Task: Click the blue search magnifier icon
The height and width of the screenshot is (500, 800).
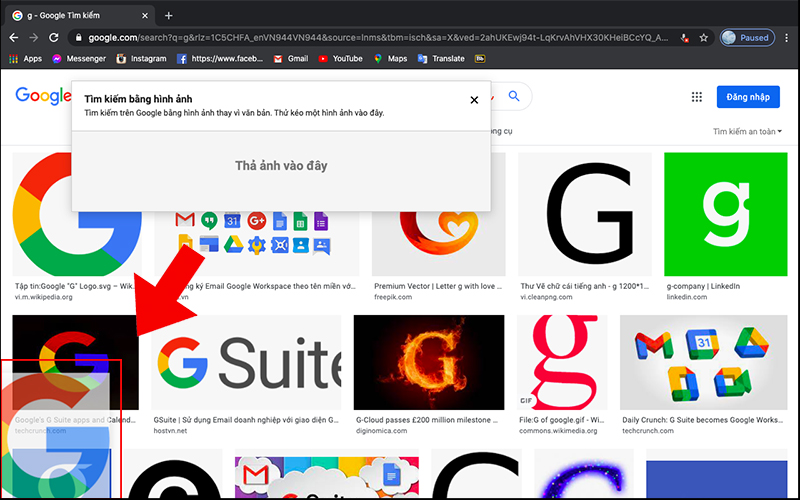Action: point(514,96)
